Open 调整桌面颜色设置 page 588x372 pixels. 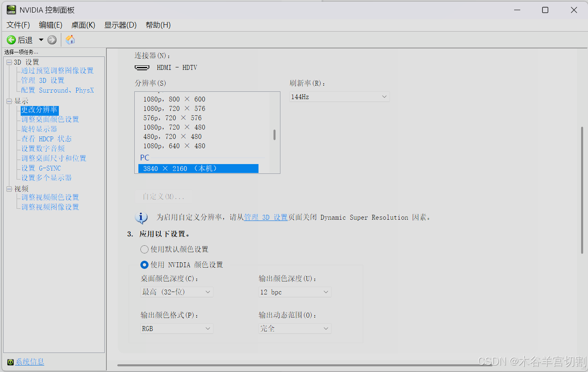tap(50, 119)
